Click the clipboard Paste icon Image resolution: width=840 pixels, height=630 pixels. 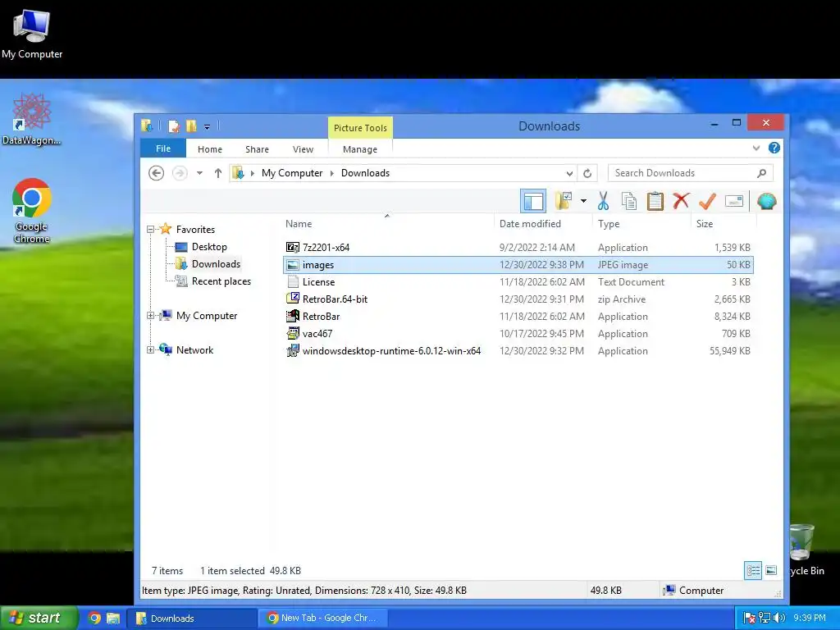(x=655, y=202)
